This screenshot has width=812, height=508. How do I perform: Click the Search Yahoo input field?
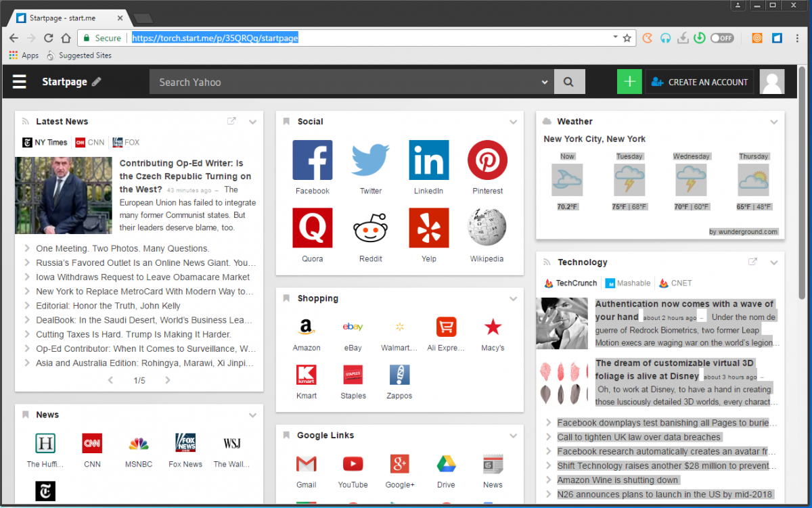[x=345, y=82]
